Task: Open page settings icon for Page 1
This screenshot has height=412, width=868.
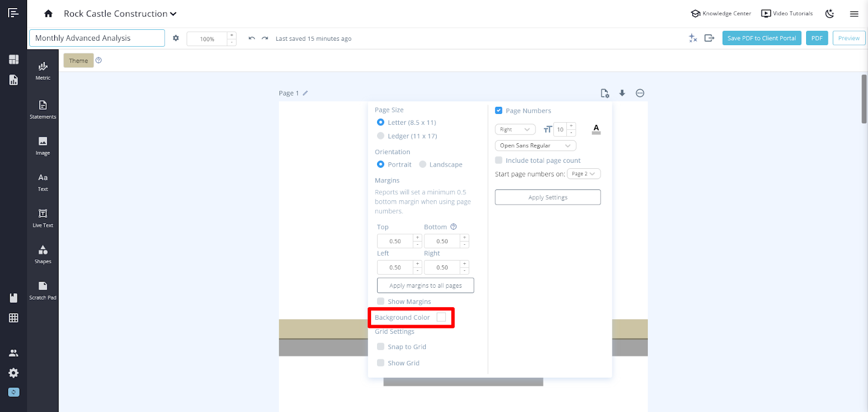Action: coord(605,93)
